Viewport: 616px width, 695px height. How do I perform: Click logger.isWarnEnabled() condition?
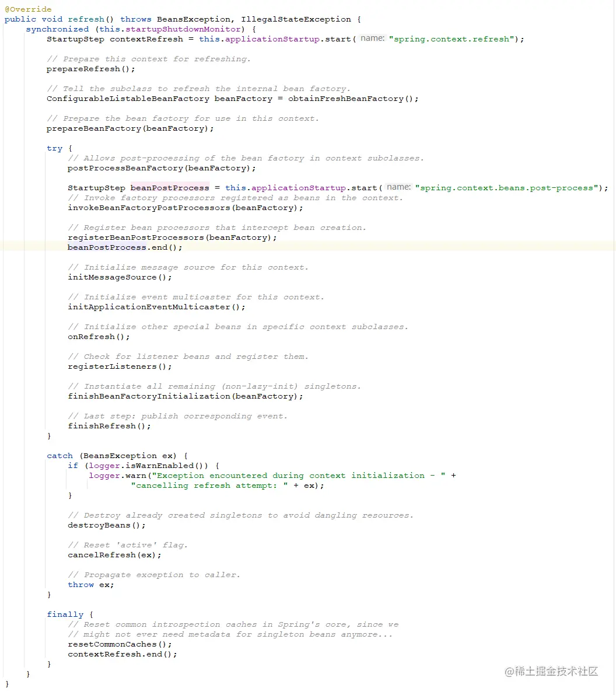[148, 466]
